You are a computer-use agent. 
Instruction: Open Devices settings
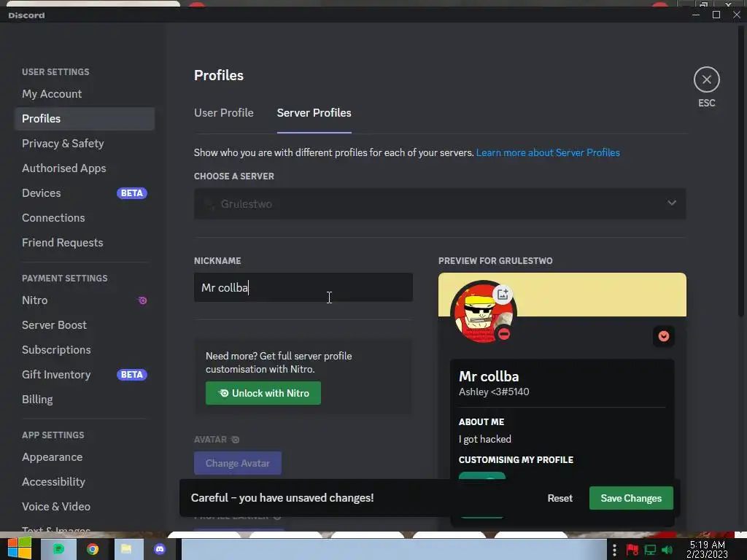(x=85, y=192)
